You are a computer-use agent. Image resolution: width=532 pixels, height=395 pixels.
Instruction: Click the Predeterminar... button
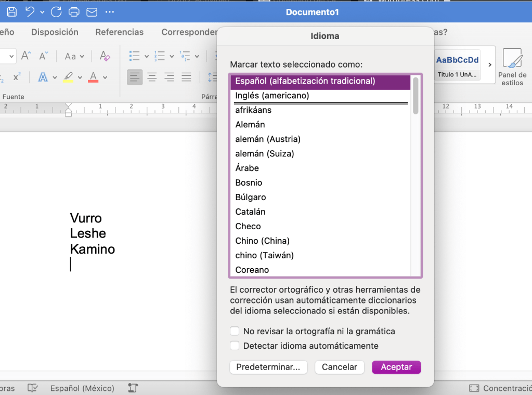[x=268, y=367]
